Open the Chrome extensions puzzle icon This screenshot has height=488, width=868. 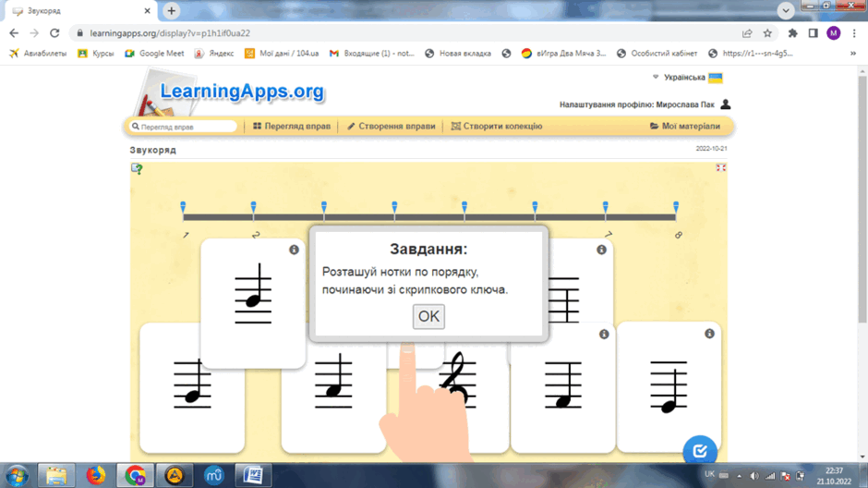pyautogui.click(x=792, y=33)
